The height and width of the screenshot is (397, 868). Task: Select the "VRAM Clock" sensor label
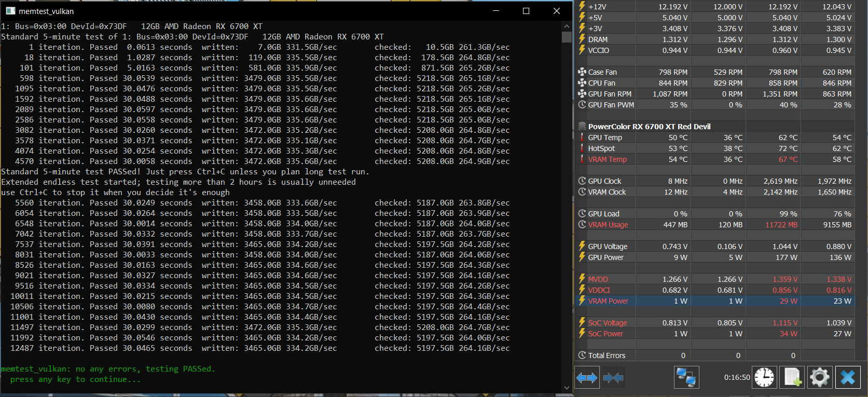[607, 192]
